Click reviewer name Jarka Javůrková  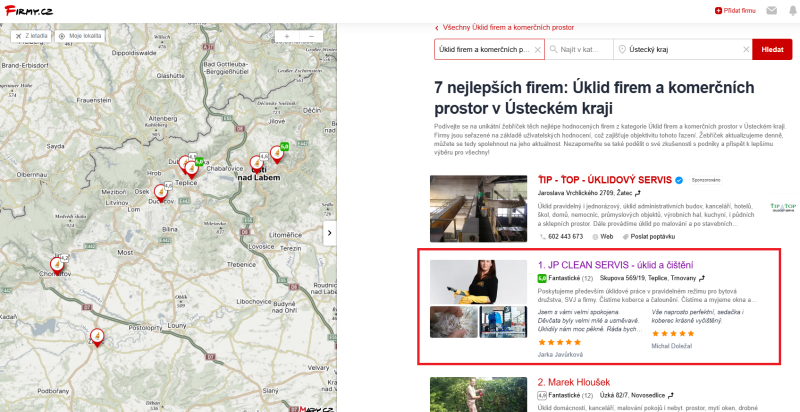(560, 354)
